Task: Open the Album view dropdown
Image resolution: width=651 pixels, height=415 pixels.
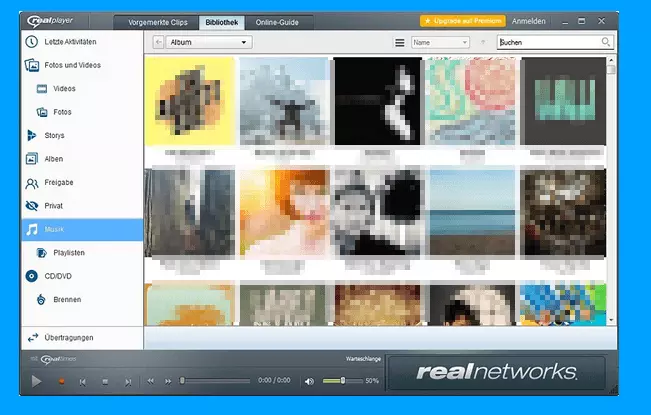Action: (209, 42)
